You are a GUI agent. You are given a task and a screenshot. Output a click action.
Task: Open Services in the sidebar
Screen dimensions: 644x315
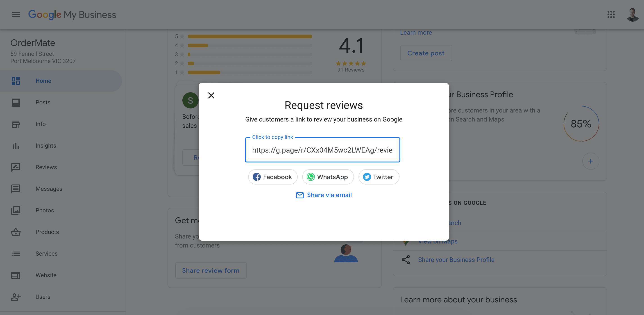click(61, 254)
